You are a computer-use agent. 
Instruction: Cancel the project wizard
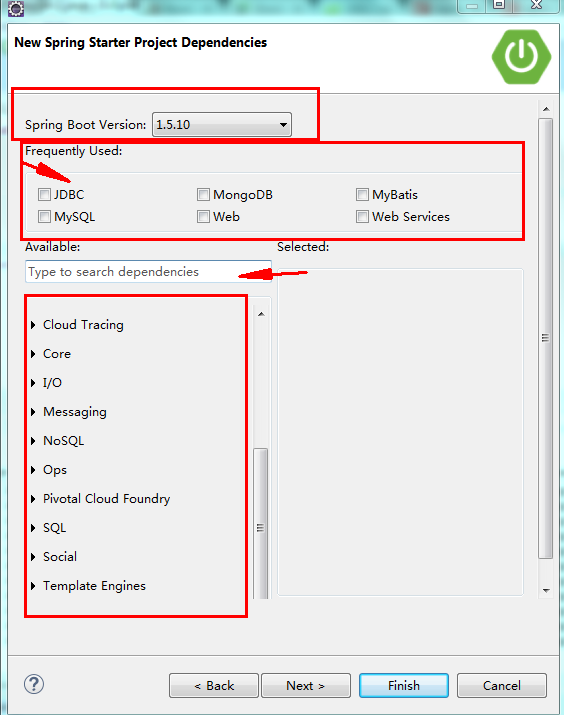[502, 685]
